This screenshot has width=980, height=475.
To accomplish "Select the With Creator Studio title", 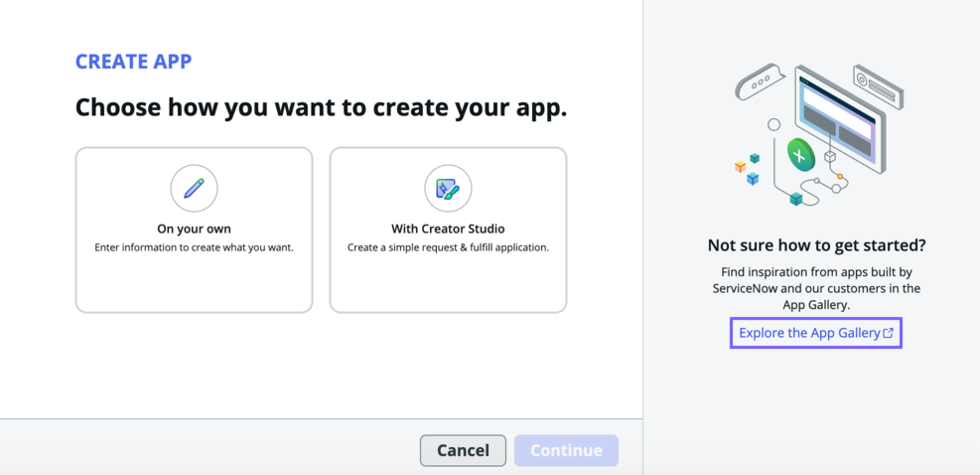I will 448,229.
